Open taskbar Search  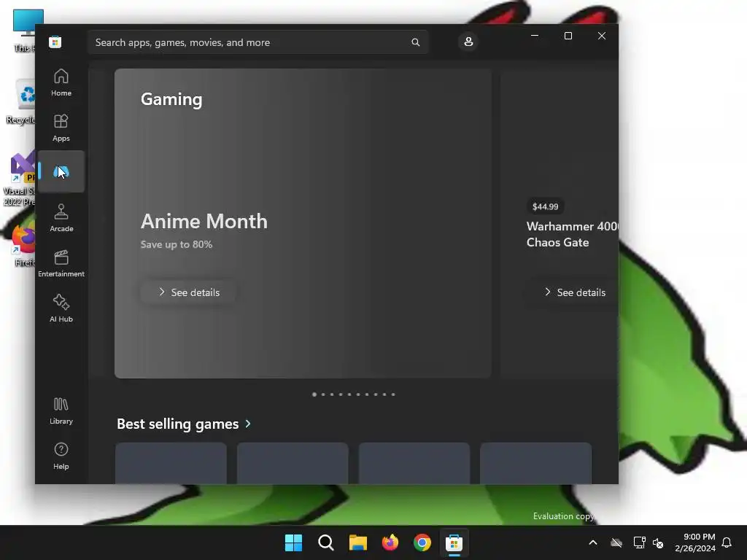[x=326, y=542]
